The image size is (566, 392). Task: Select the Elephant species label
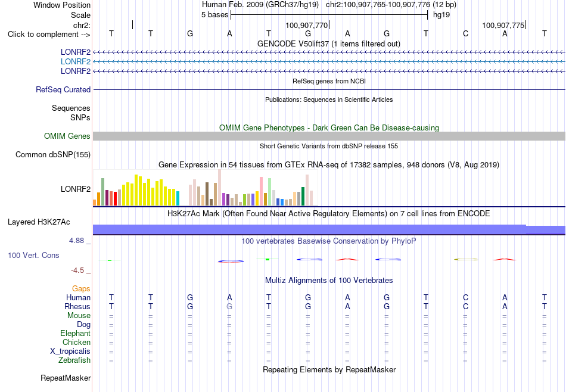coord(76,333)
